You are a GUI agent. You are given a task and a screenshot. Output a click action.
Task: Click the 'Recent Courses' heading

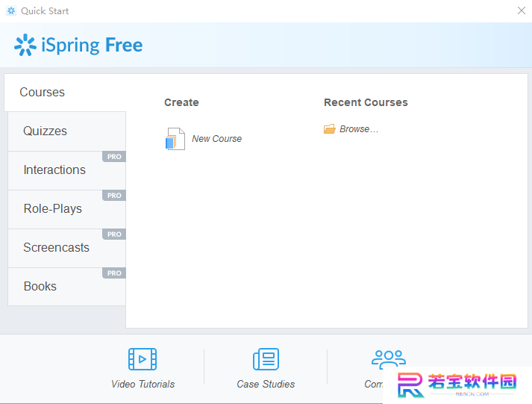tap(366, 102)
